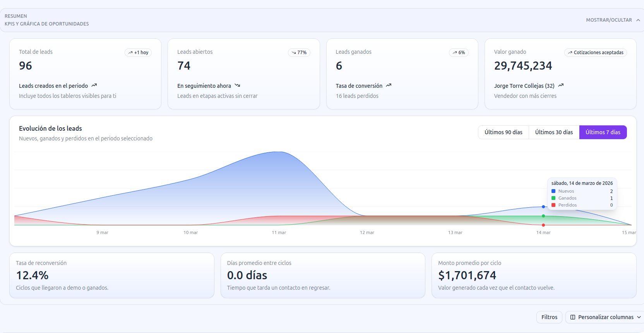This screenshot has width=644, height=333.
Task: Click the columns icon in Personalizar columnas
Action: tap(573, 317)
